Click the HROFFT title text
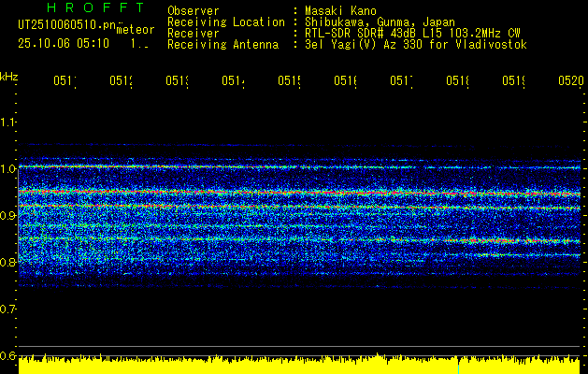The image size is (588, 374). (96, 7)
